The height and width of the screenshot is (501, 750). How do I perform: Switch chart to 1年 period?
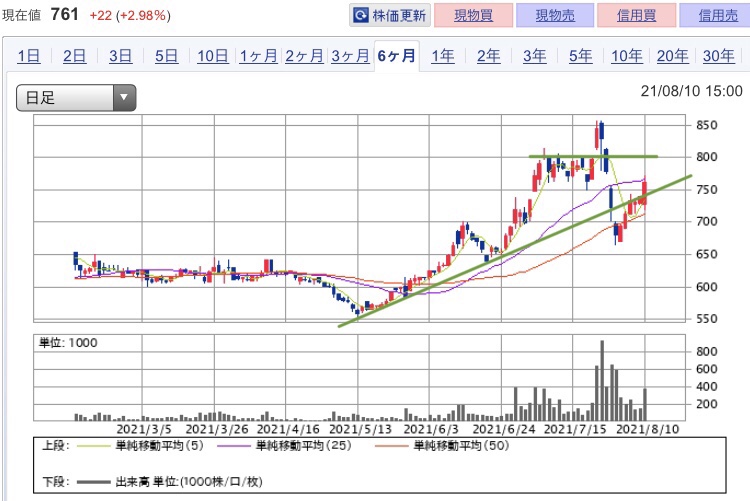click(443, 56)
